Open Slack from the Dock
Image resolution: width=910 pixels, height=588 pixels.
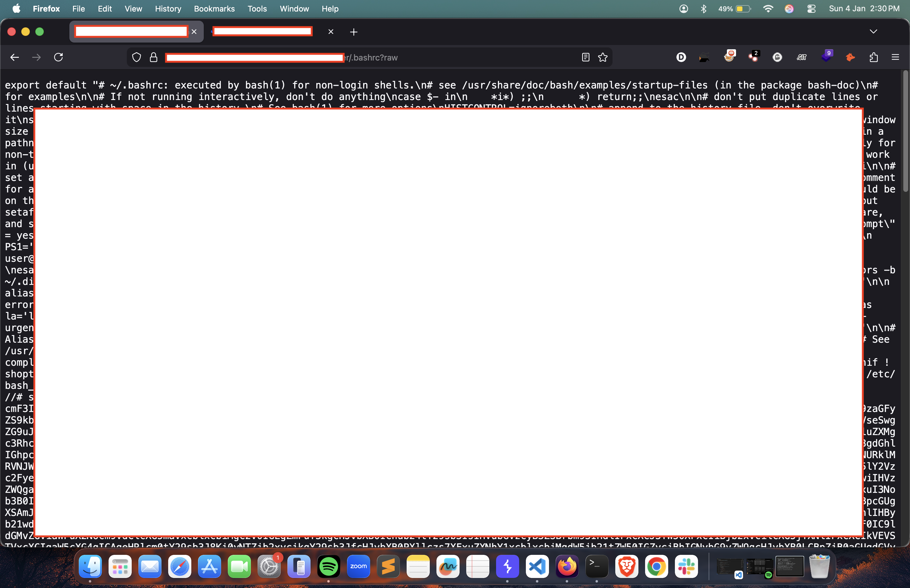(686, 566)
